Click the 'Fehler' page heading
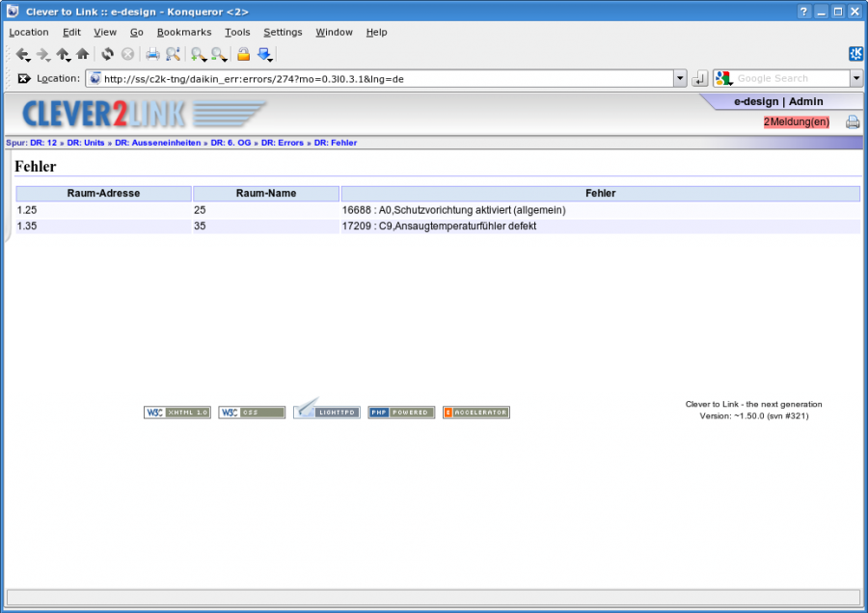This screenshot has width=868, height=613. coord(36,166)
